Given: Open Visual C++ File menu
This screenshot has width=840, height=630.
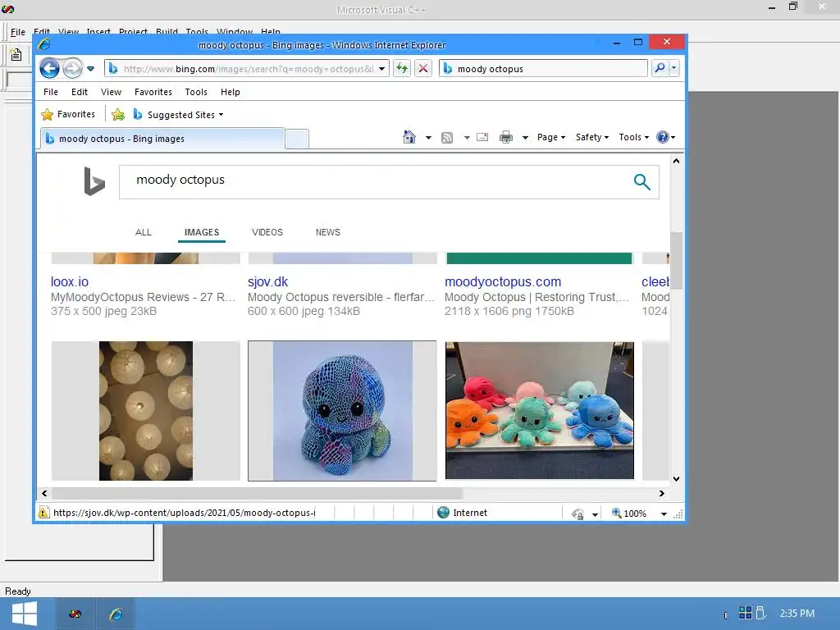Looking at the screenshot, I should click(x=18, y=32).
